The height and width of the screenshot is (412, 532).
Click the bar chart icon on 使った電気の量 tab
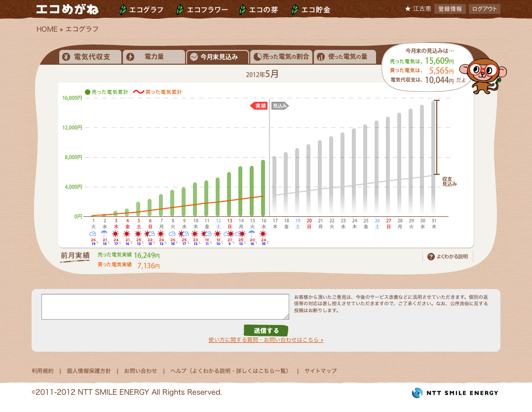321,57
